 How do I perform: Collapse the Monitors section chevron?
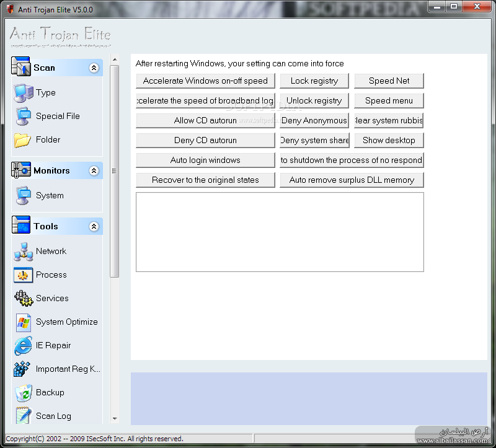94,171
